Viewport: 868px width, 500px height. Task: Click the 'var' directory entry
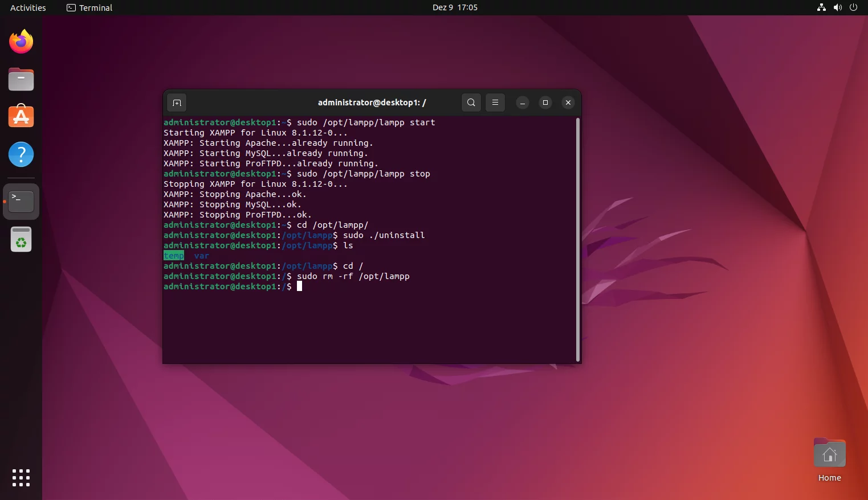pos(202,256)
